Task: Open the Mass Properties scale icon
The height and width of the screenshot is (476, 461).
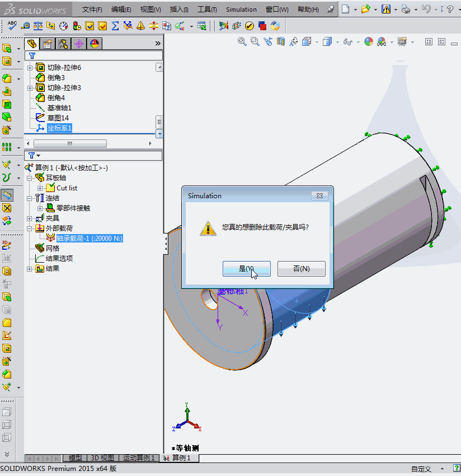Action: [38, 26]
